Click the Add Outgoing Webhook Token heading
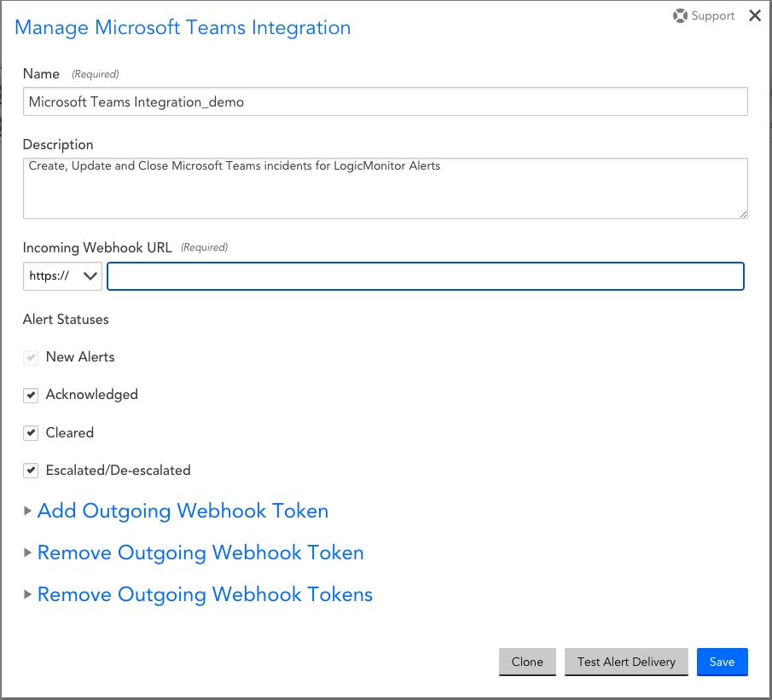This screenshot has height=700, width=772. point(183,511)
